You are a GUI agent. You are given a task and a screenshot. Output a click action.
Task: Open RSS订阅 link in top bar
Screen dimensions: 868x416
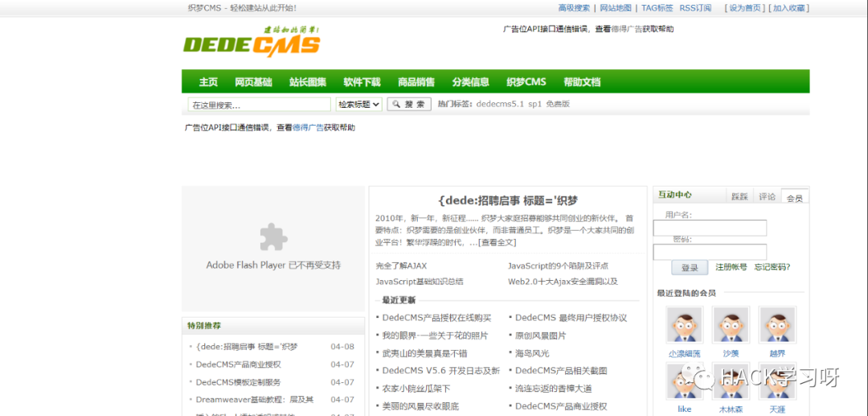[695, 8]
